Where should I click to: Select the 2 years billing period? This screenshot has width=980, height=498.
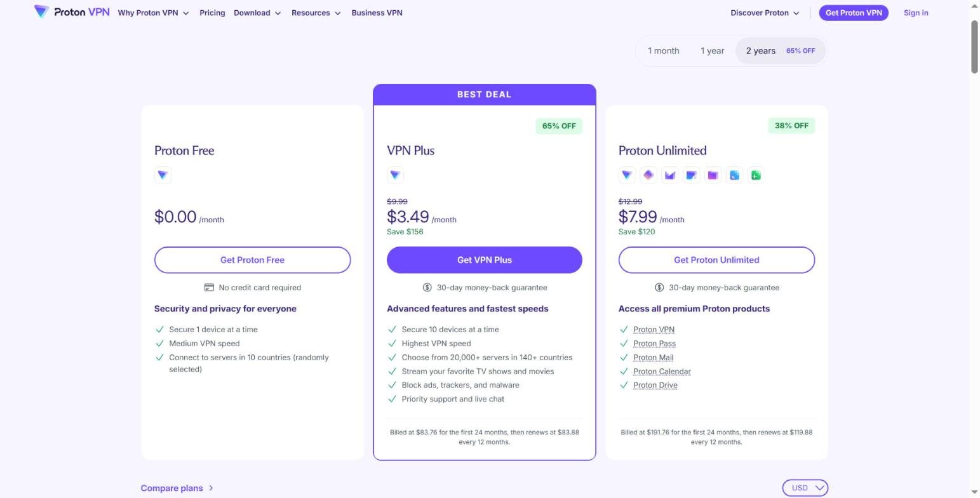coord(781,51)
